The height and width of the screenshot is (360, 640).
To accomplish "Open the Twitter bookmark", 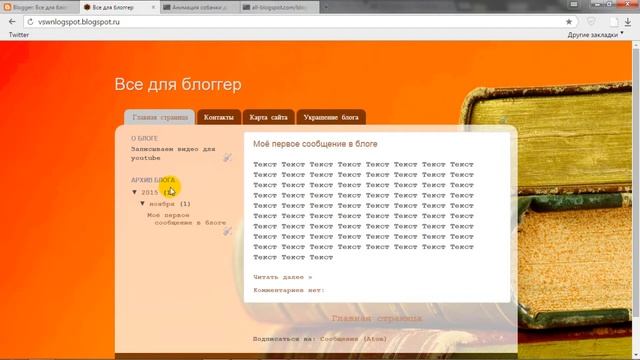I will pyautogui.click(x=19, y=35).
